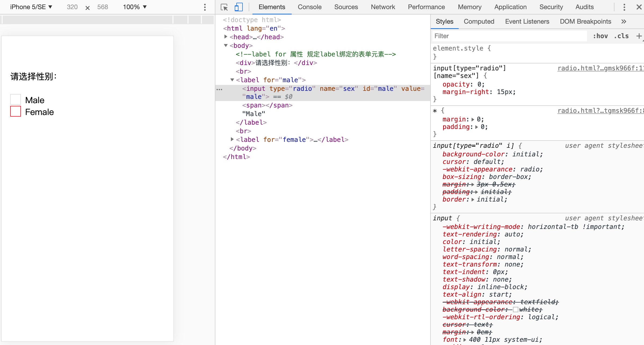644x345 pixels.
Task: Select the Male radio option
Action: point(16,99)
